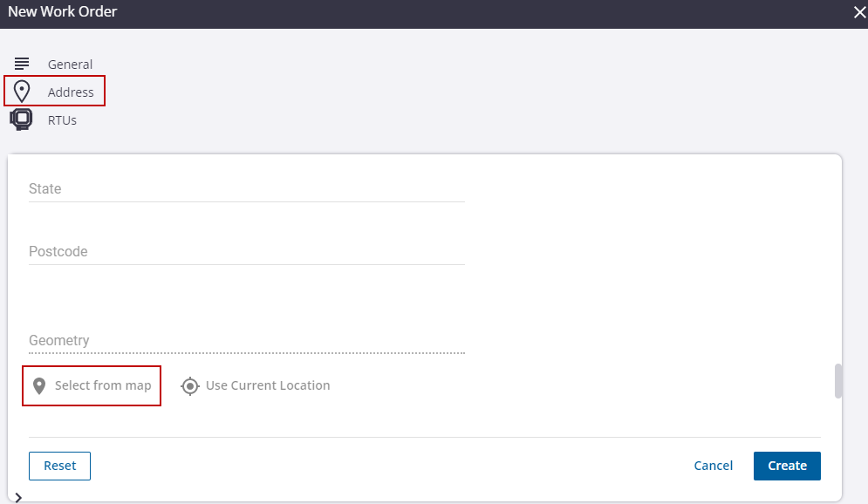Click the crosshair icon for current location
The image size is (868, 504).
click(190, 385)
